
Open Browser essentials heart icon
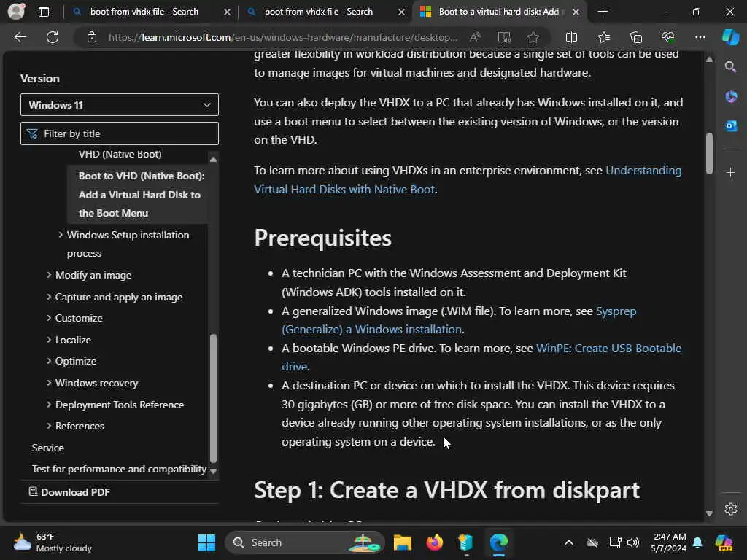pos(668,37)
